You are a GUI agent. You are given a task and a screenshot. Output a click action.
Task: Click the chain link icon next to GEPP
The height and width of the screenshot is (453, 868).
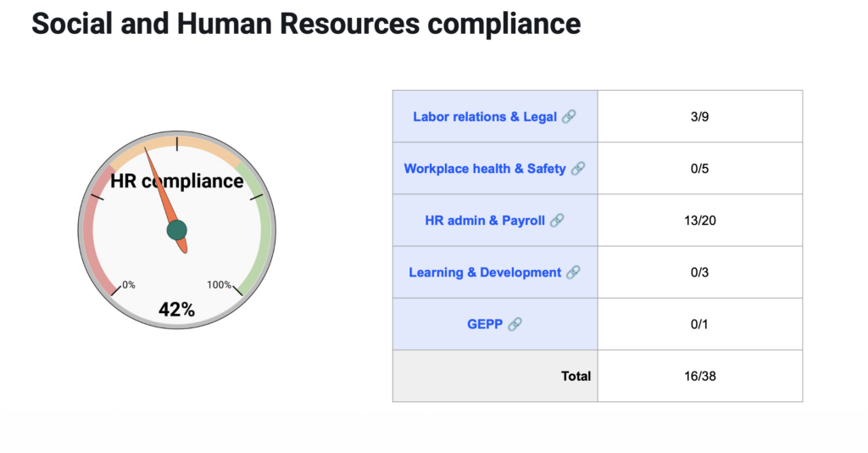point(515,324)
